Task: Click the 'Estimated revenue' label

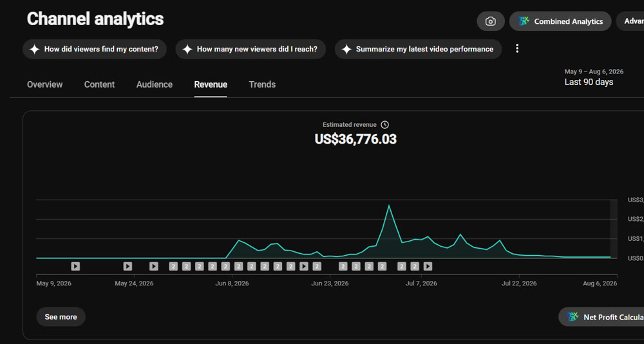Action: 350,124
